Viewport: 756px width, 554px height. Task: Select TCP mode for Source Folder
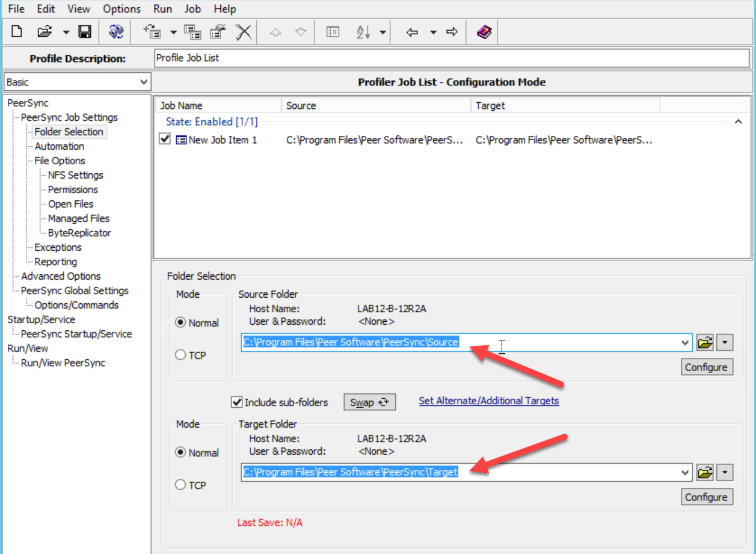pos(180,355)
